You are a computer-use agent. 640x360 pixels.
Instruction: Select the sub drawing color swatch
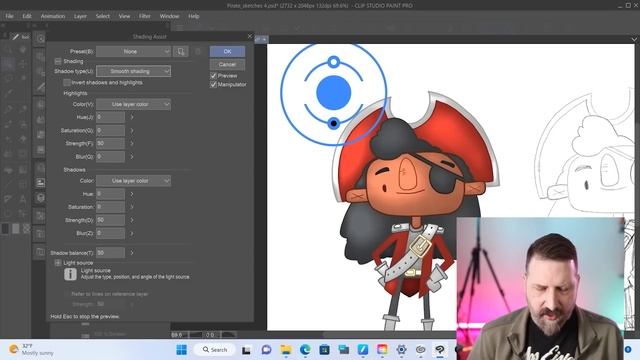coord(16,229)
